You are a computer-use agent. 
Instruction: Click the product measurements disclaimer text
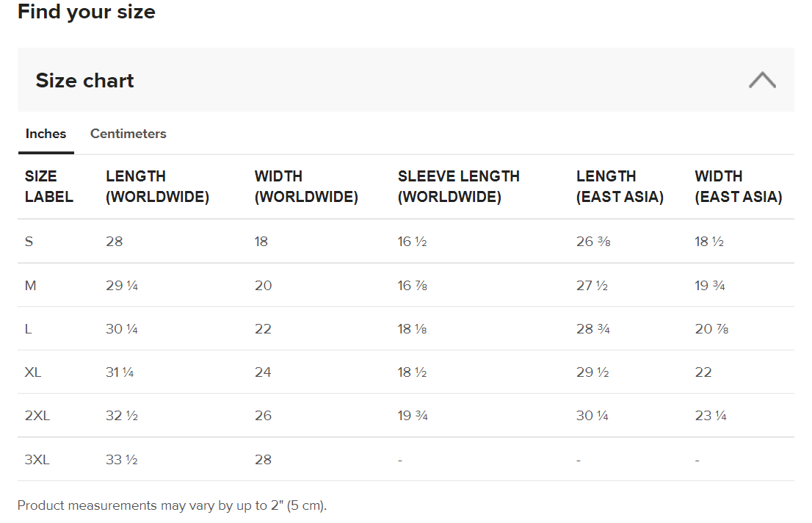(172, 505)
